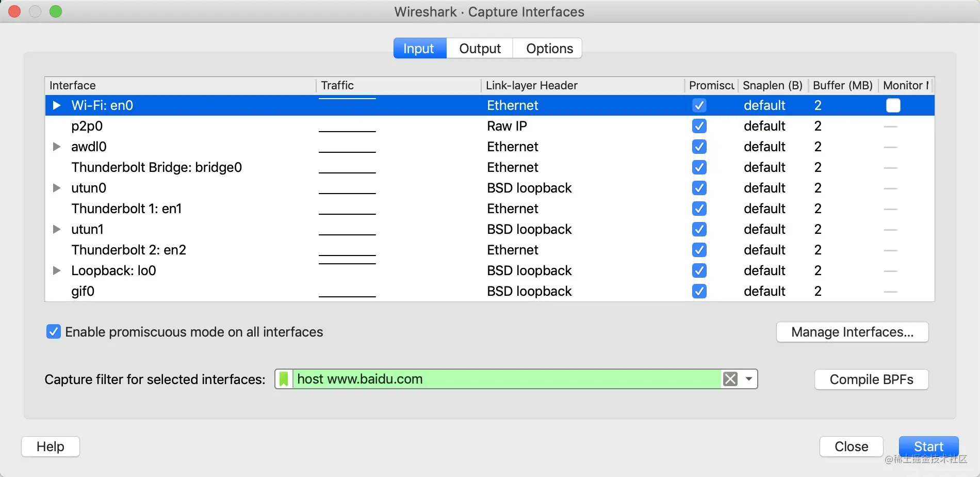Click the Snaplen (B) column header
The image size is (980, 477).
pyautogui.click(x=773, y=86)
